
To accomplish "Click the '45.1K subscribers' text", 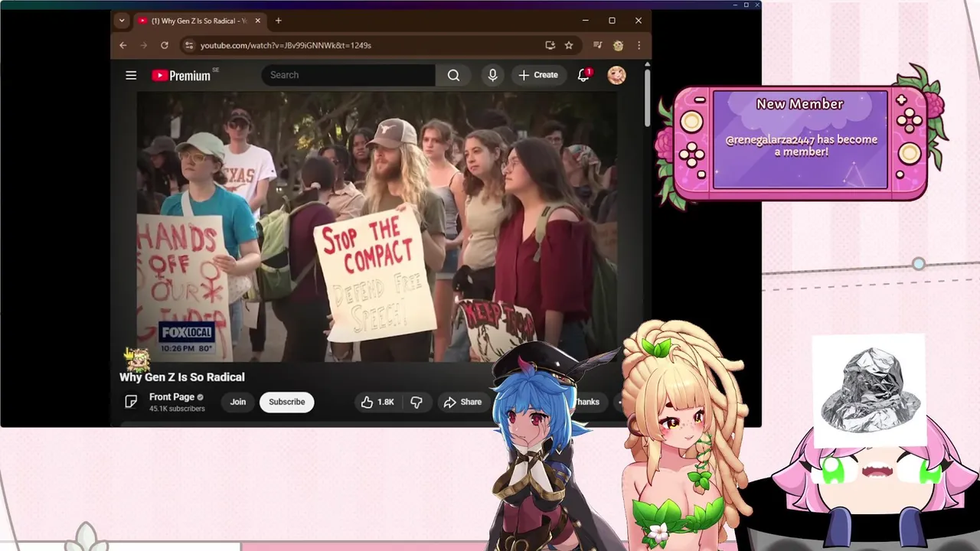I will (x=177, y=409).
